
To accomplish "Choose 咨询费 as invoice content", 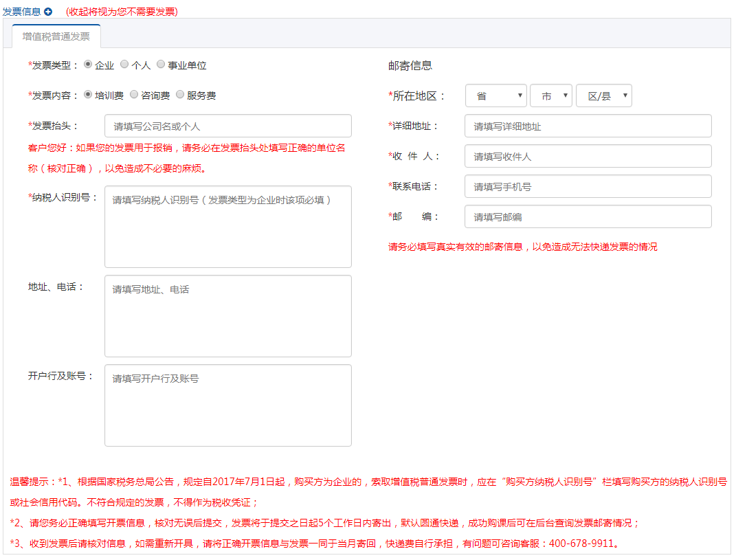I will click(134, 95).
